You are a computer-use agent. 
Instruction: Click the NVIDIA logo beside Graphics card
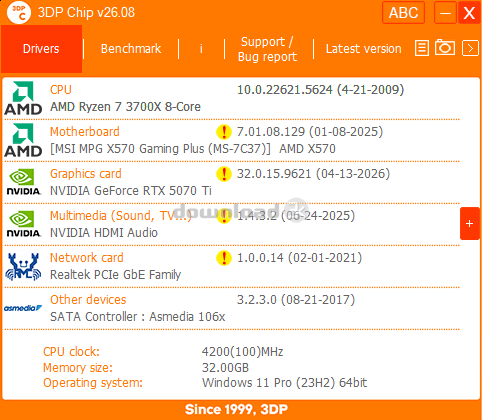[23, 182]
